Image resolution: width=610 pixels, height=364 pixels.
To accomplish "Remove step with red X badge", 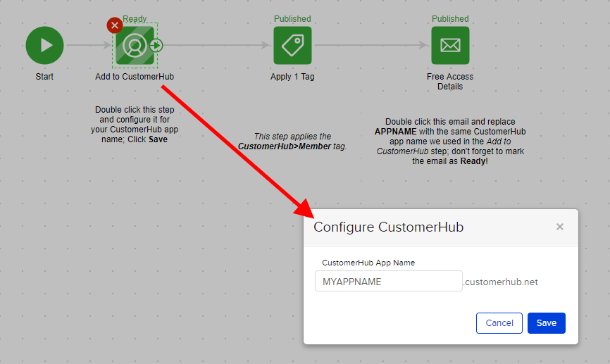I will click(115, 25).
